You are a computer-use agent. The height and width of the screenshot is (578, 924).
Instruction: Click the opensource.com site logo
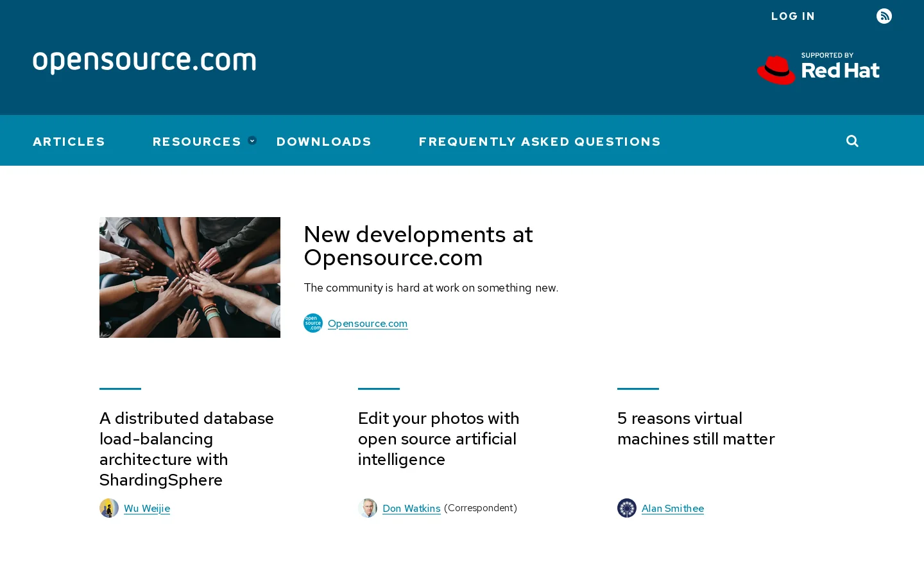coord(144,62)
